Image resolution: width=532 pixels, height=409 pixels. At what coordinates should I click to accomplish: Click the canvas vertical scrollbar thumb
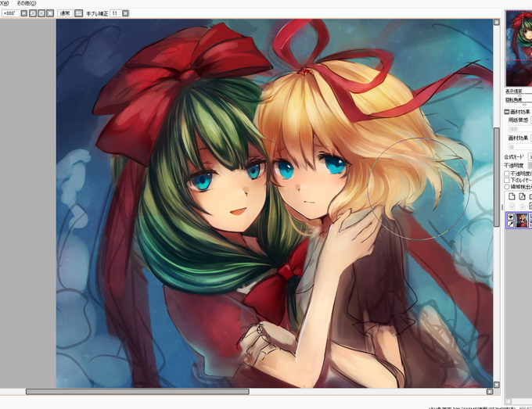pos(496,177)
